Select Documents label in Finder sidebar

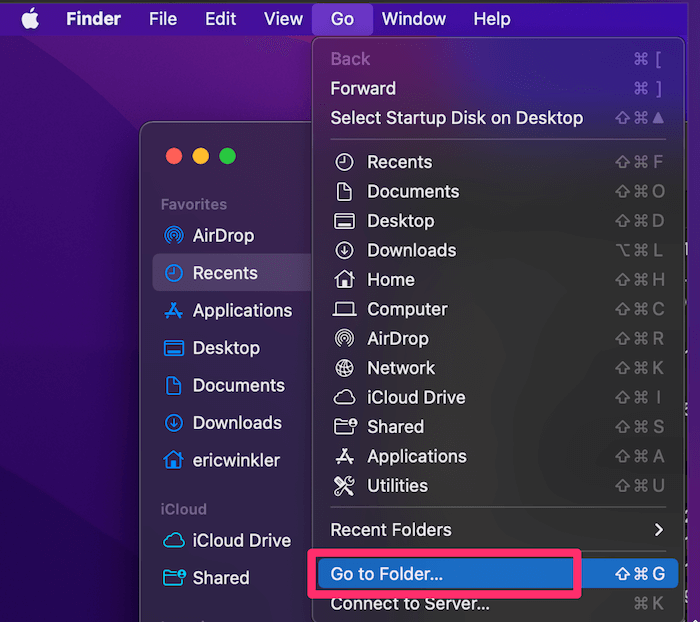coord(239,385)
